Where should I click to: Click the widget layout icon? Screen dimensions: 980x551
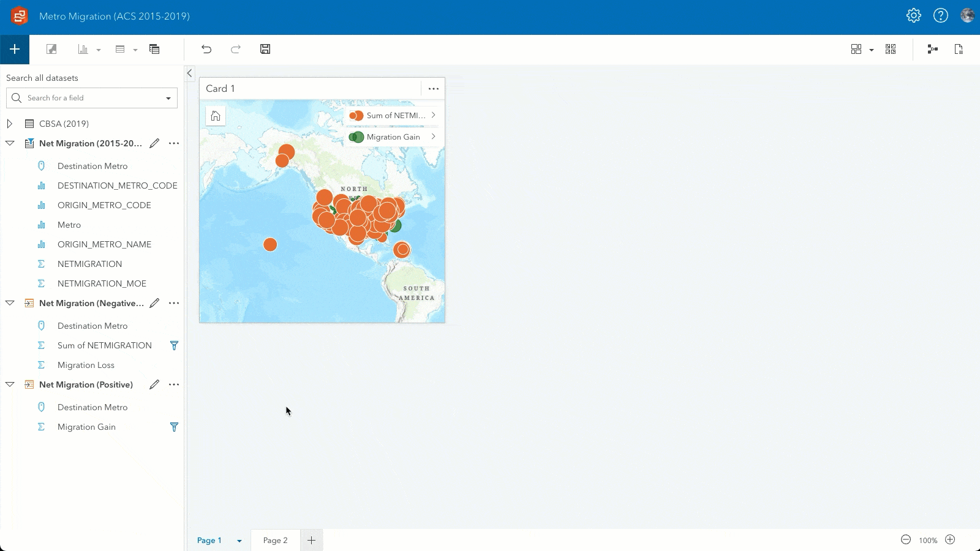pos(891,49)
